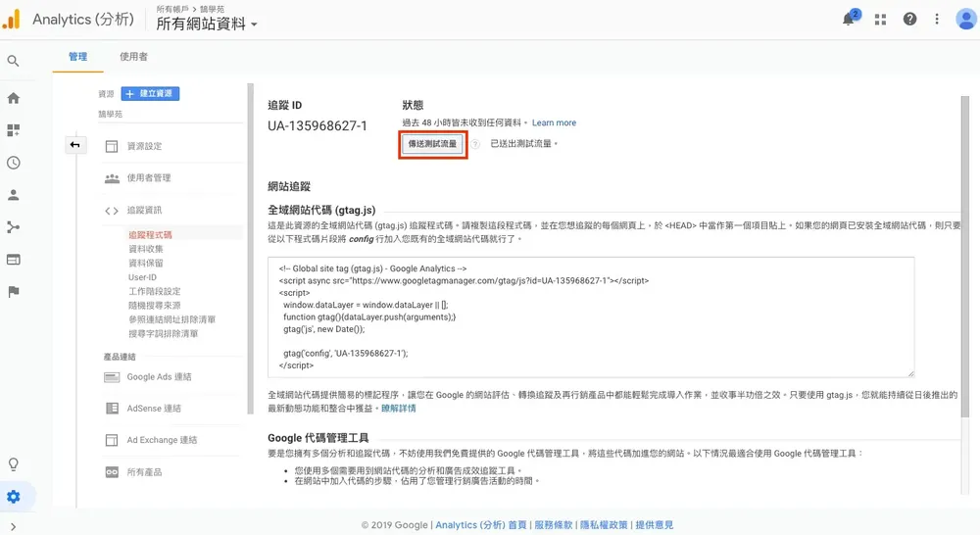980x535 pixels.
Task: Click the help icon beside 傳送測試流量
Action: (x=475, y=144)
